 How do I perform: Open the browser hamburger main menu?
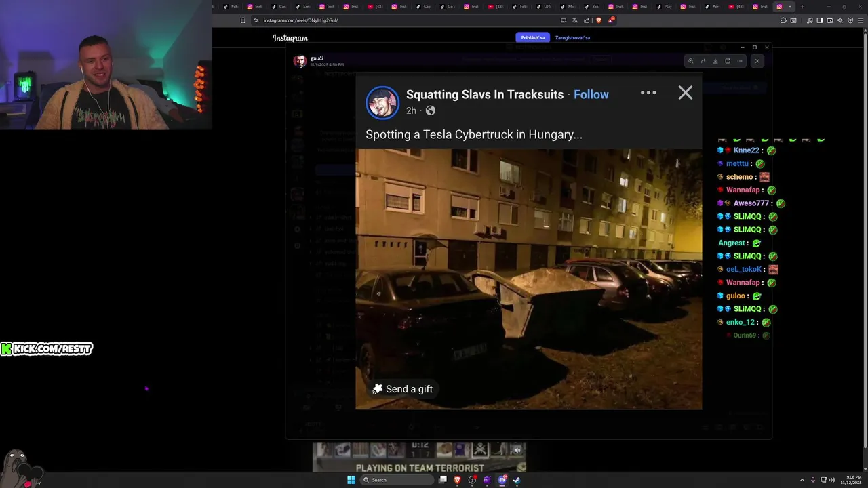(x=861, y=20)
